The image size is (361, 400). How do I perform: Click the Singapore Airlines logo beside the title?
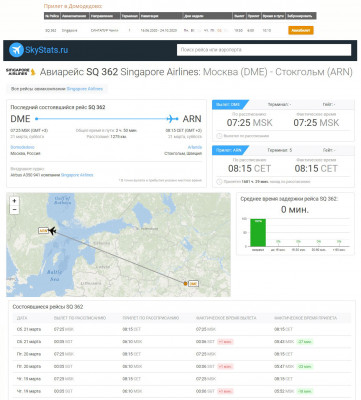click(x=21, y=72)
